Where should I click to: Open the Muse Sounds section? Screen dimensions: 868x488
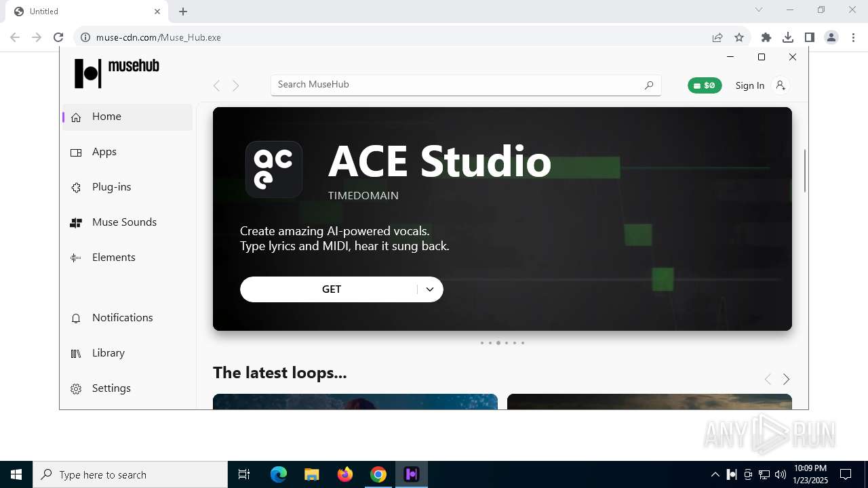(x=127, y=222)
